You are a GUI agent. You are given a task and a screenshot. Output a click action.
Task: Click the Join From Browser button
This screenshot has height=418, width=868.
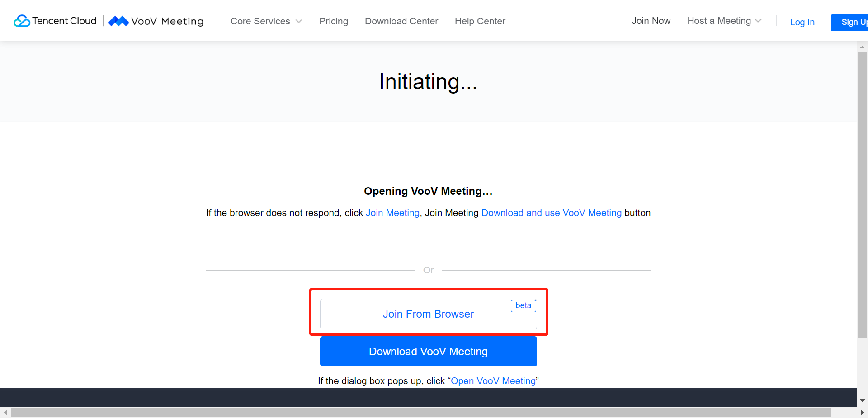point(429,314)
